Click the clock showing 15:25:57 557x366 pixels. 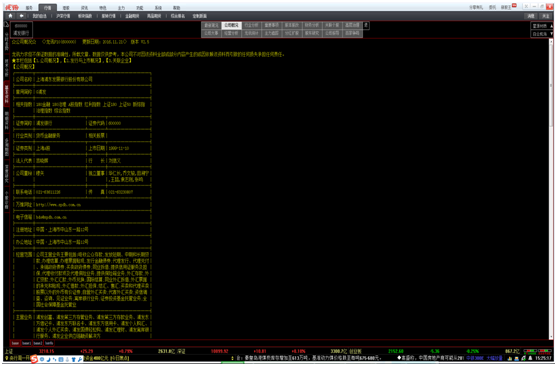[544, 359]
